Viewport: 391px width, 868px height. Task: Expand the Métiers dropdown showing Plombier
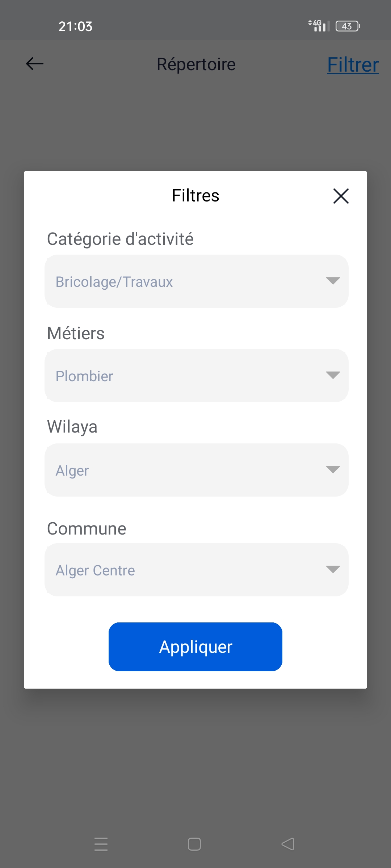pyautogui.click(x=196, y=375)
